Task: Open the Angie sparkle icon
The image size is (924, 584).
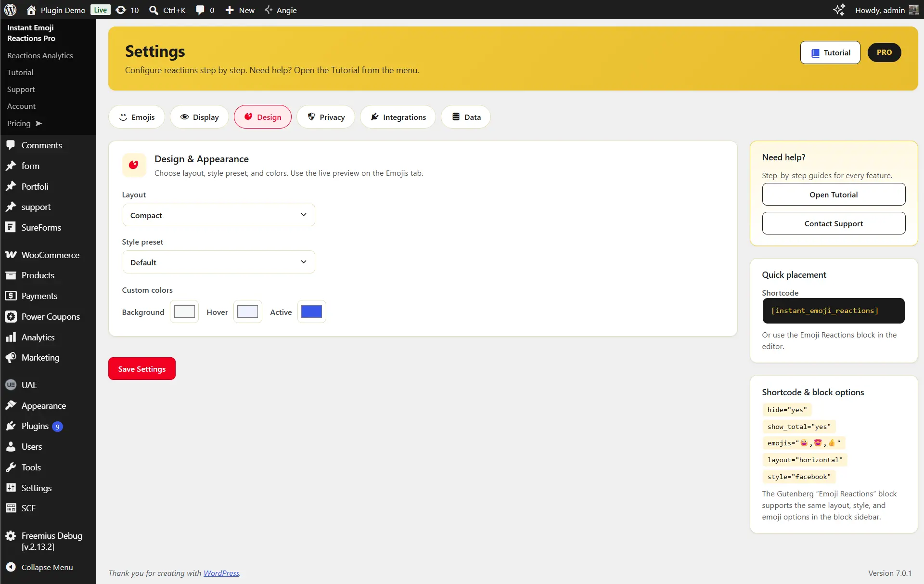Action: (x=269, y=10)
